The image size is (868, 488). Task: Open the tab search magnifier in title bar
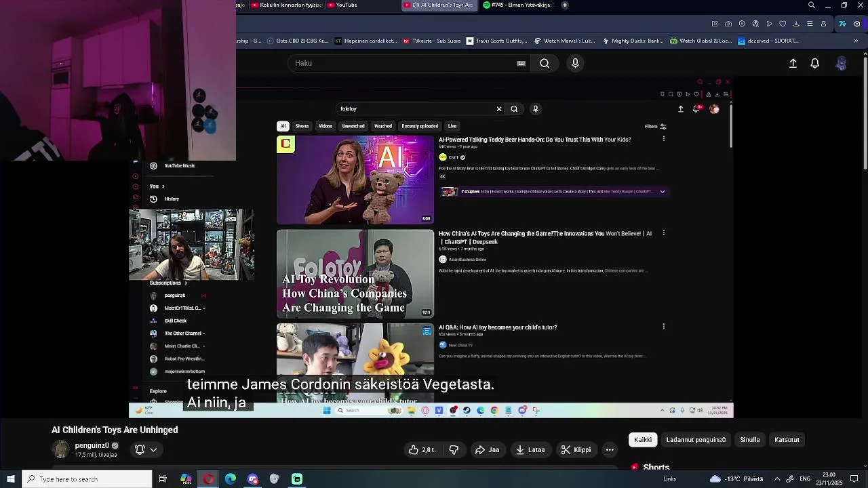[x=812, y=5]
